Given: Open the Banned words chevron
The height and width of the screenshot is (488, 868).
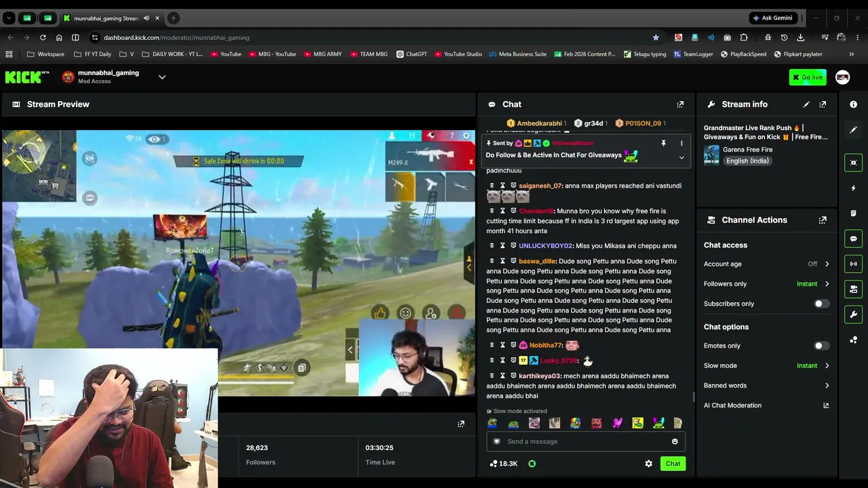Looking at the screenshot, I should point(827,386).
